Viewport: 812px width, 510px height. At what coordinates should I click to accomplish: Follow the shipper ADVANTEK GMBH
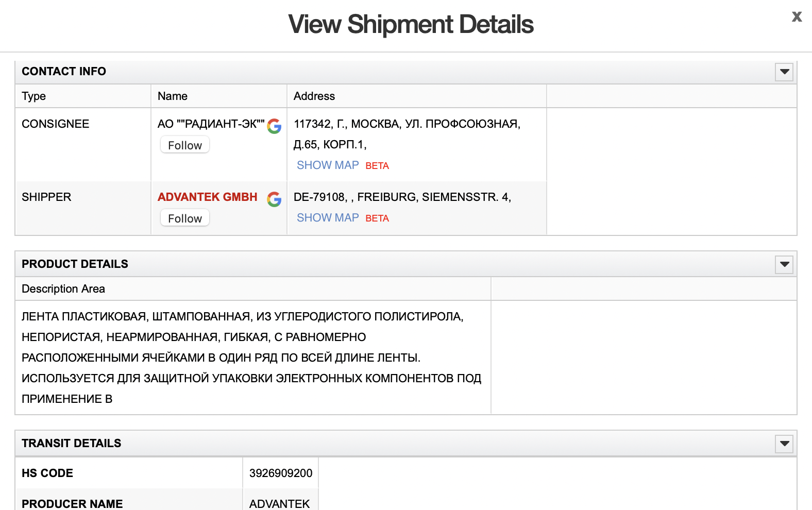click(x=185, y=218)
